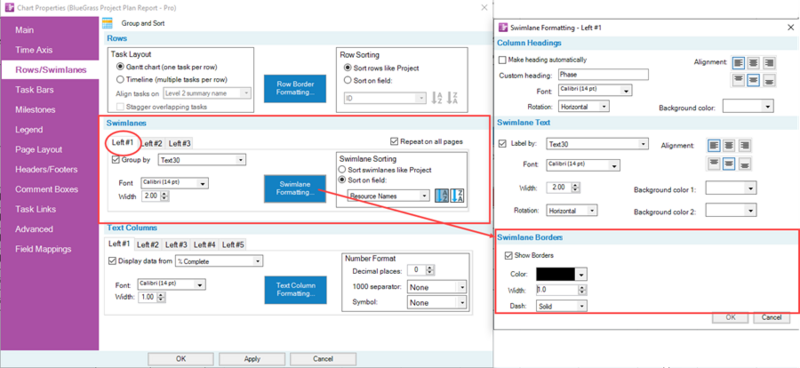Choose ascending A-Z sort in Swimlane Sorting
800x368 pixels.
(x=442, y=196)
